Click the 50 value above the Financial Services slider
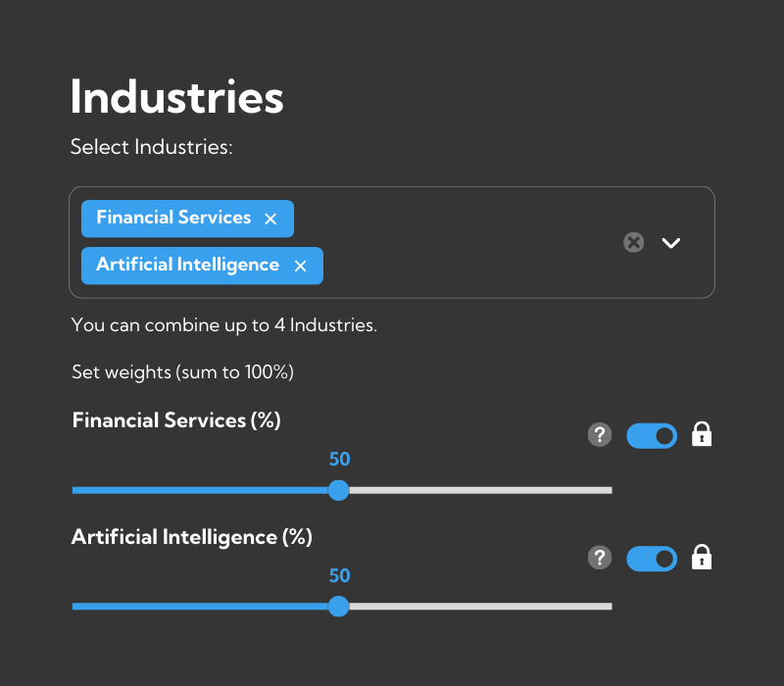This screenshot has height=686, width=784. [339, 459]
